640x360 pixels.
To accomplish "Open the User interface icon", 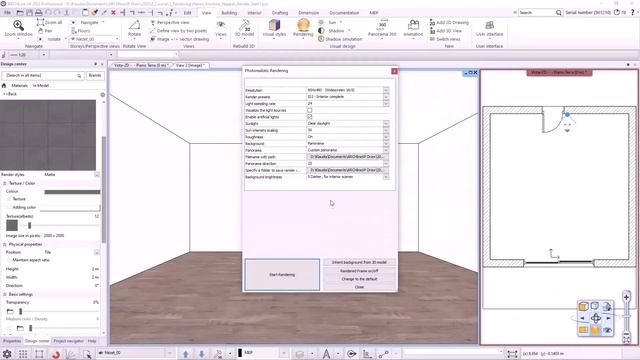I will click(489, 28).
